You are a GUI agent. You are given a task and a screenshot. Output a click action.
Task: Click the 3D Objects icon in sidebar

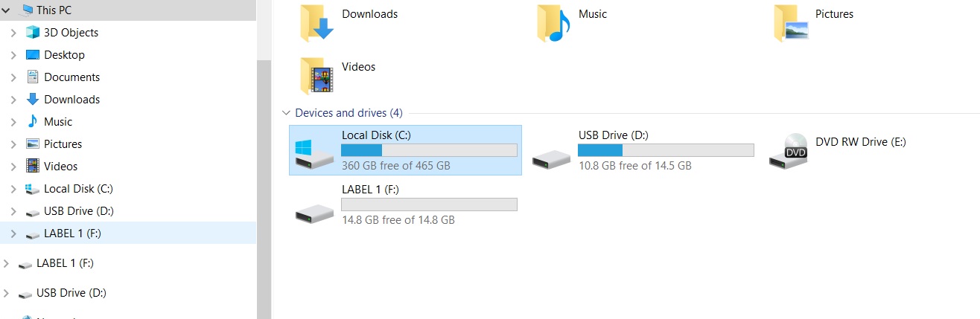32,33
